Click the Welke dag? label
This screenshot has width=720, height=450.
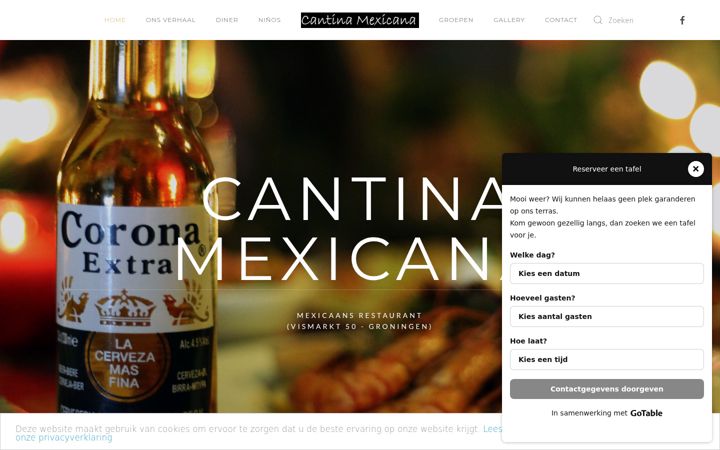coord(532,255)
